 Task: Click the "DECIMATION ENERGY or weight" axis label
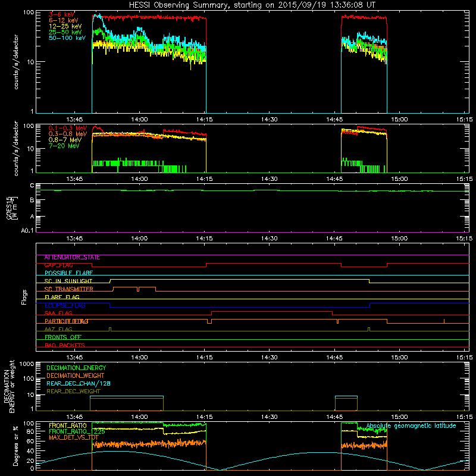(9, 386)
